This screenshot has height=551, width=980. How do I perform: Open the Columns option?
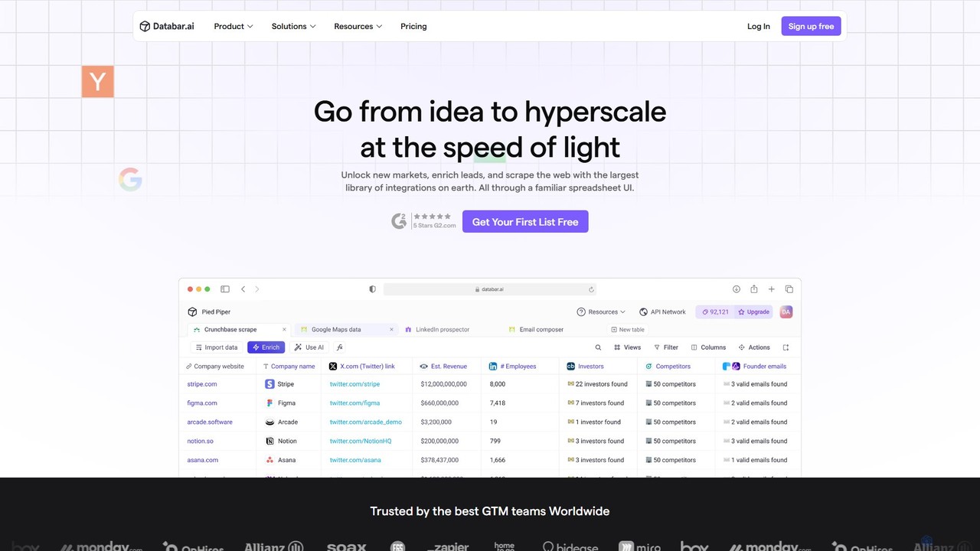coord(708,347)
